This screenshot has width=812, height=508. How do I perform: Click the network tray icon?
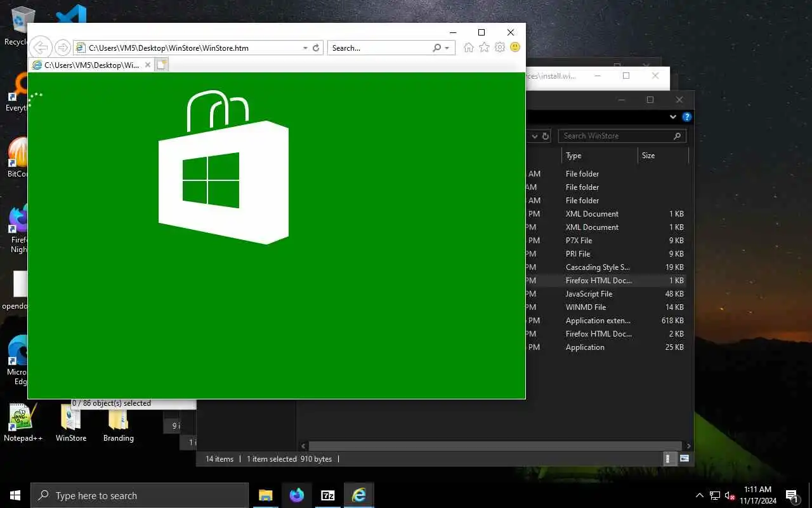[x=715, y=495]
